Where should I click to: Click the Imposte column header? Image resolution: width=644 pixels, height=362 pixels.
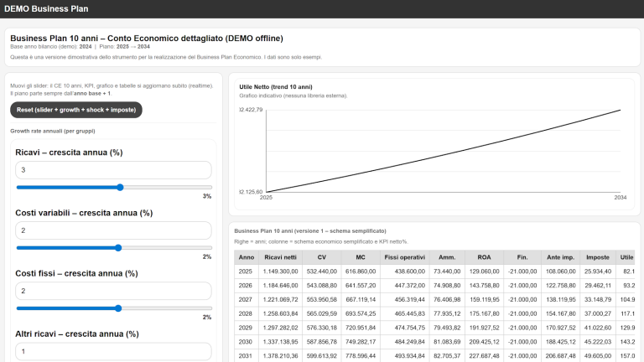point(596,257)
